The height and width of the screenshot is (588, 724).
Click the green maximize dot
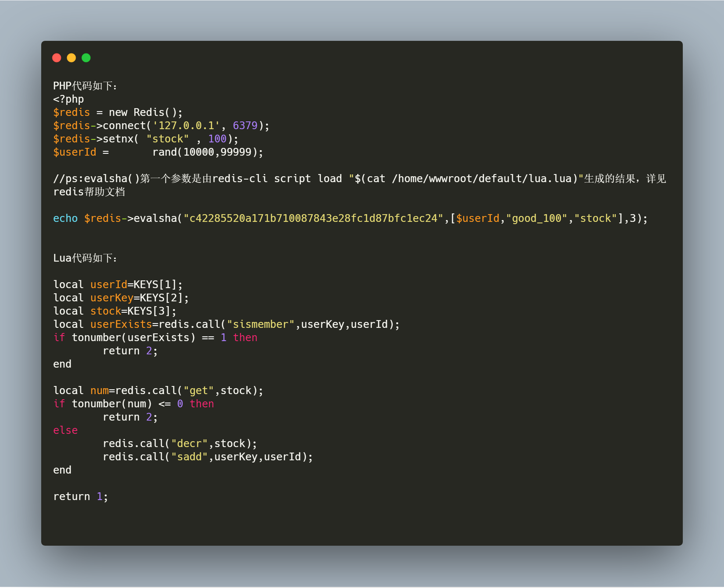click(86, 58)
